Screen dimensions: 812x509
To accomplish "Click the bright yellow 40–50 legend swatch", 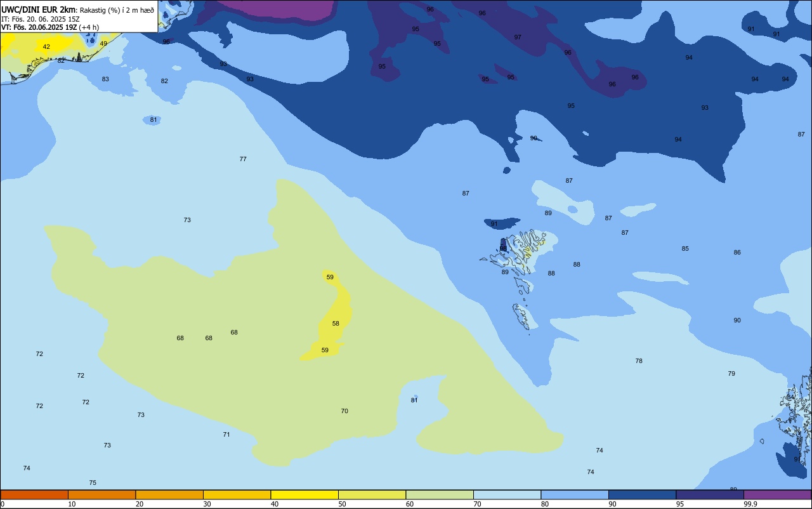I will (304, 495).
